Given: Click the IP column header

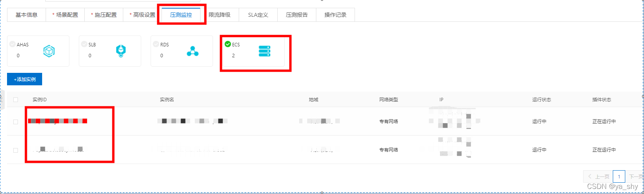Looking at the screenshot, I should pyautogui.click(x=442, y=100).
